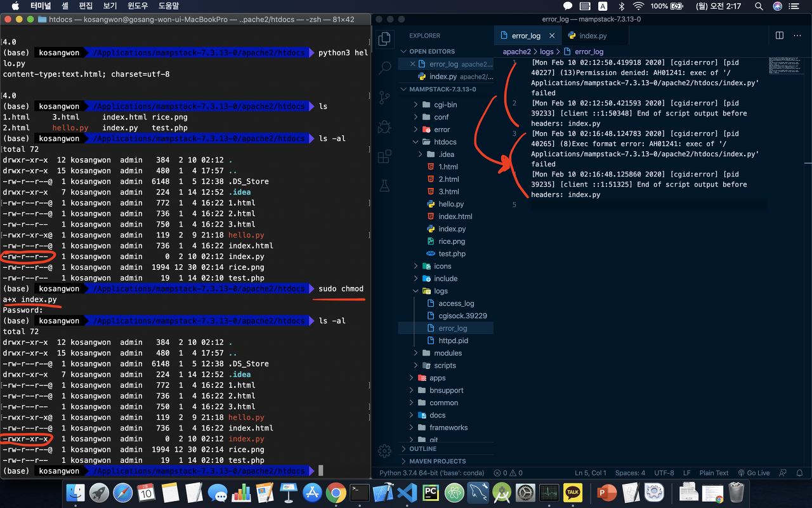
Task: Open the Extensions view in VS Code
Action: point(384,156)
